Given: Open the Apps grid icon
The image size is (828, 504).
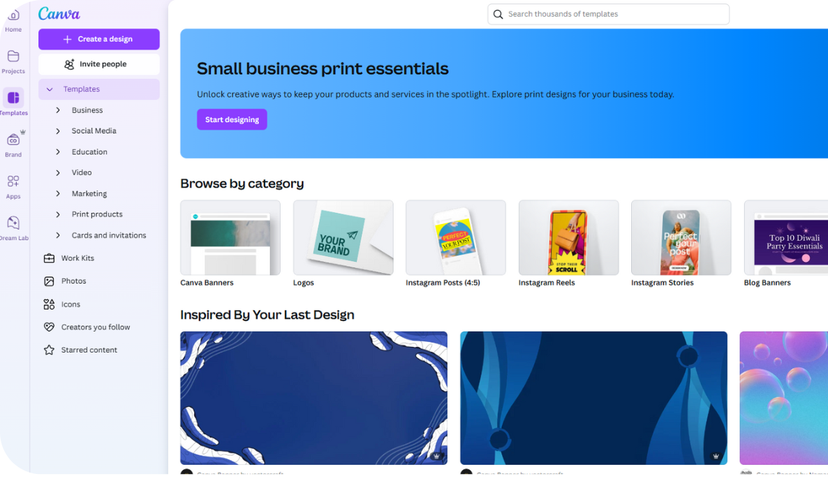Looking at the screenshot, I should tap(13, 181).
